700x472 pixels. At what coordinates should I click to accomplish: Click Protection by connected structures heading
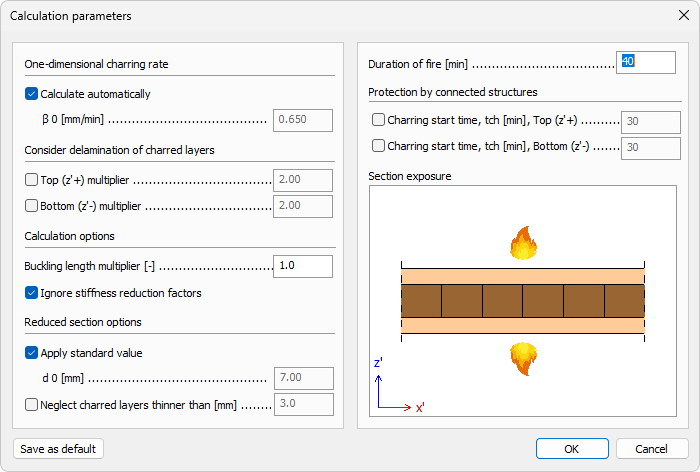(x=453, y=92)
